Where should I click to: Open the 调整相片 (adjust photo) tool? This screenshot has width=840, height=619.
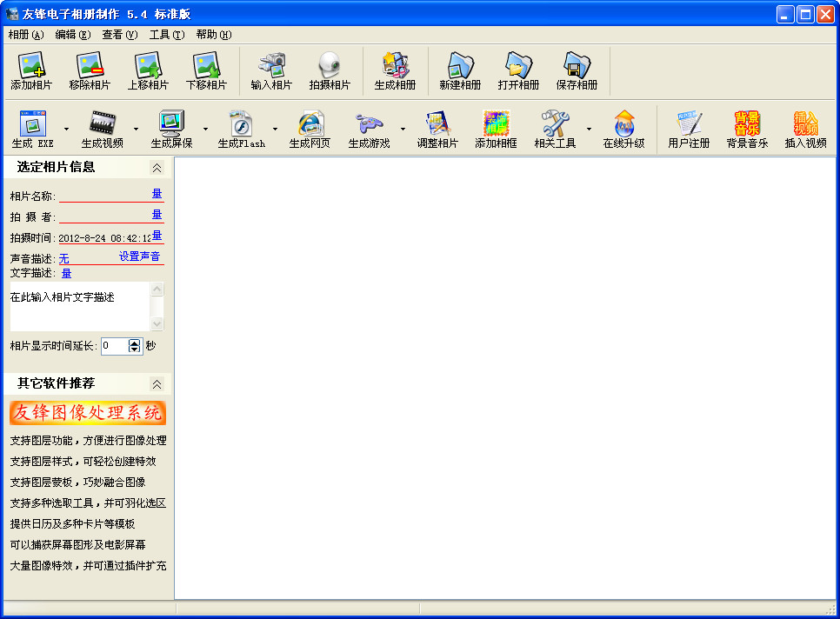tap(437, 129)
